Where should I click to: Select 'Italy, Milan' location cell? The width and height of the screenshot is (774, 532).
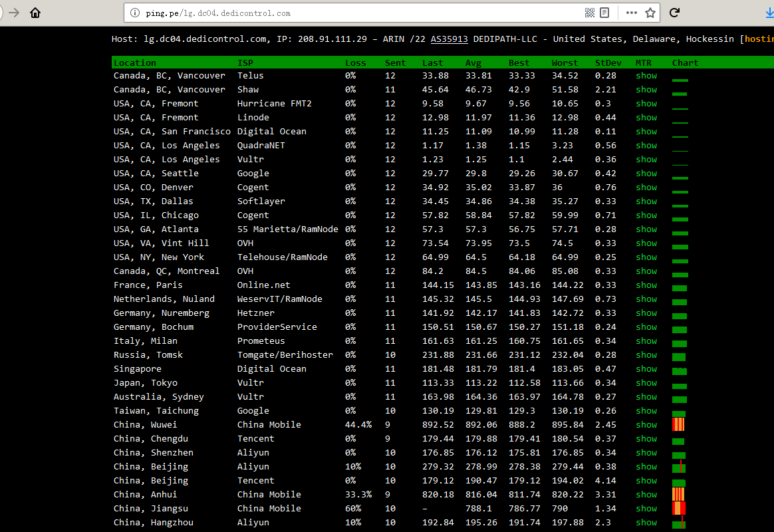[x=145, y=341]
